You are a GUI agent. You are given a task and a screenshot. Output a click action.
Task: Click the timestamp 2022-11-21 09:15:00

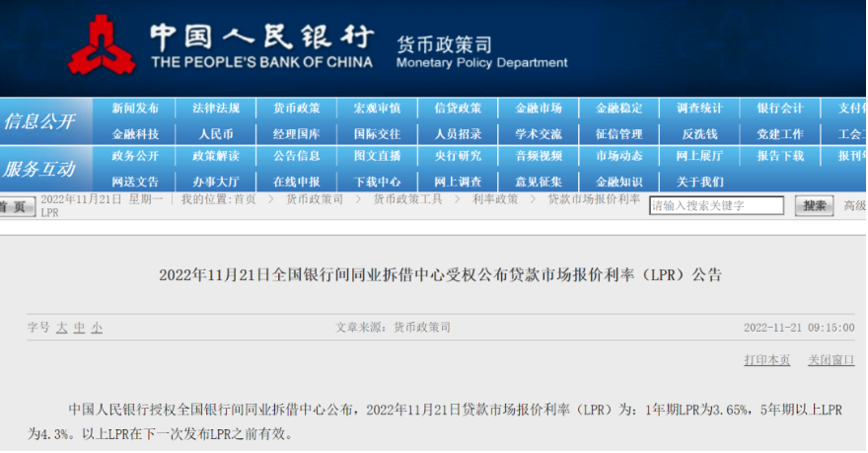(x=799, y=328)
